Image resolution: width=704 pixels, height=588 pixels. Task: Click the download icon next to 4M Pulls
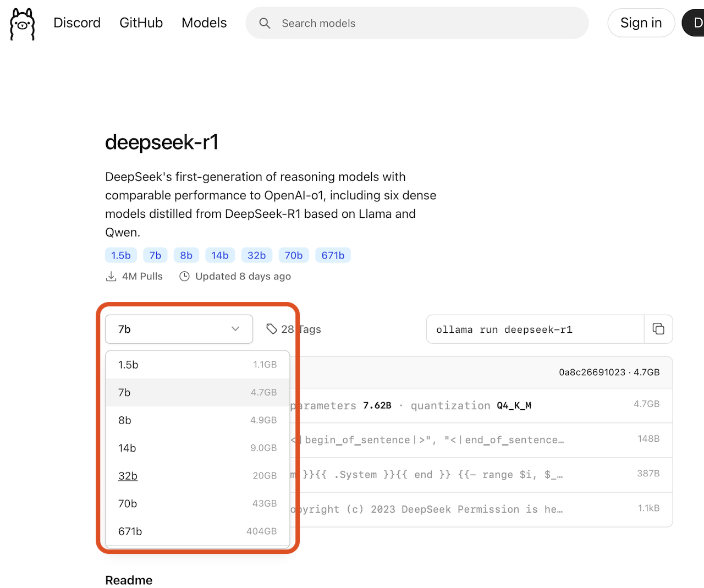[111, 276]
